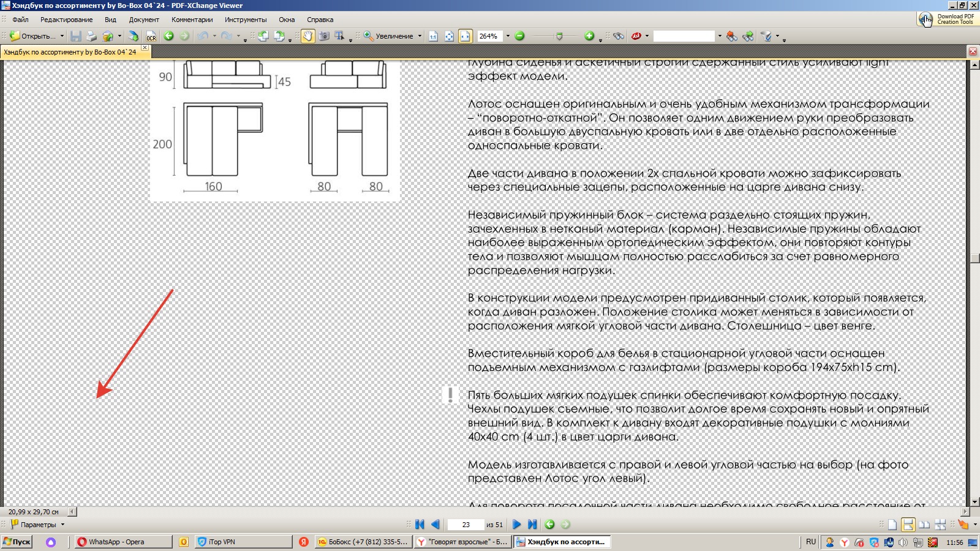Viewport: 980px width, 551px height.
Task: Click the Пуск start button
Action: [17, 542]
